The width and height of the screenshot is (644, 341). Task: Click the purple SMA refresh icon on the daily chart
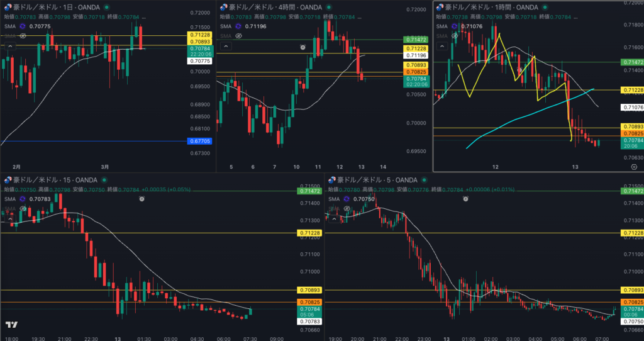(x=23, y=26)
